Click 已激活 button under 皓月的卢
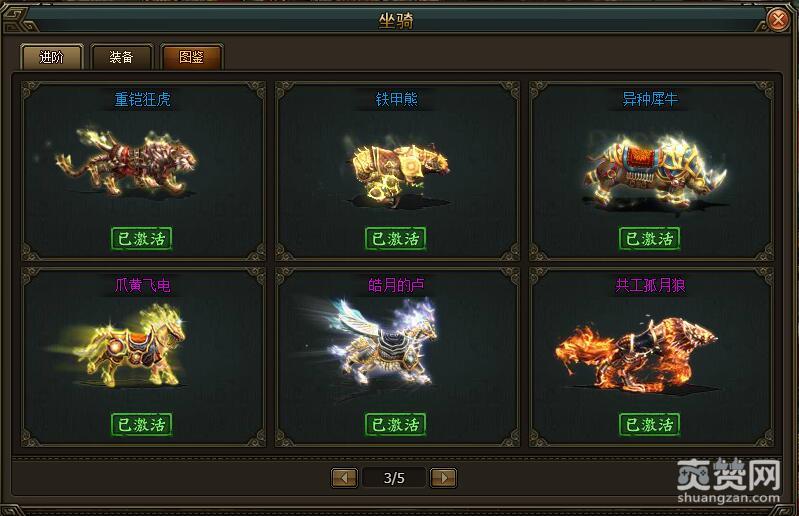Screen dimensions: 799x516 coord(395,424)
